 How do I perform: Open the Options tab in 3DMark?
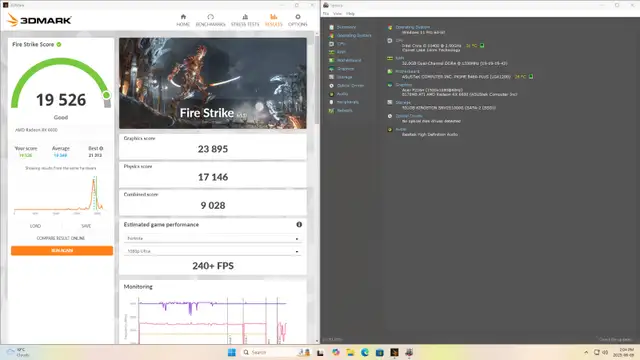298,20
